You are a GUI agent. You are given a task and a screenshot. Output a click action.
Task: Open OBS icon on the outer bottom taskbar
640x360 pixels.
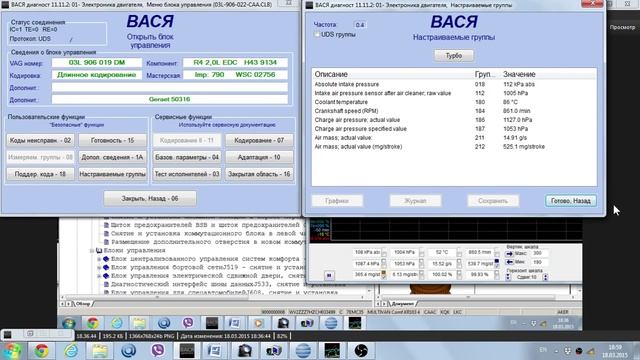(x=361, y=351)
